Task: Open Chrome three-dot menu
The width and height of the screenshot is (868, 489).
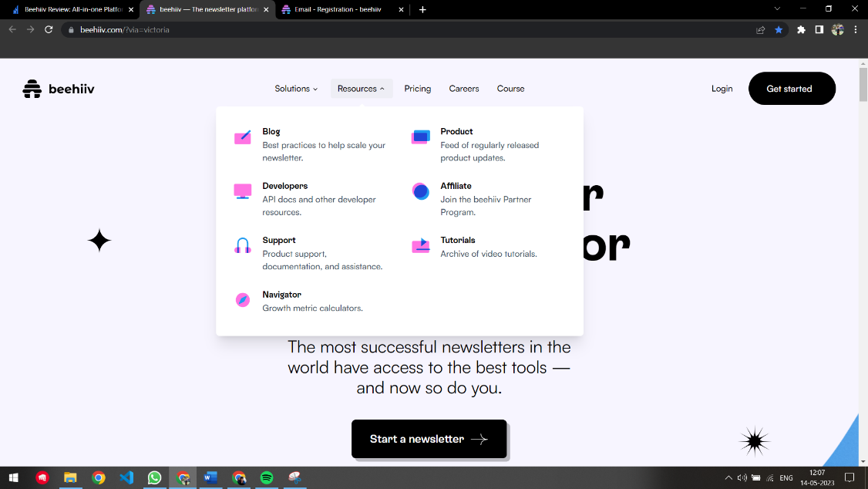Action: (x=855, y=30)
